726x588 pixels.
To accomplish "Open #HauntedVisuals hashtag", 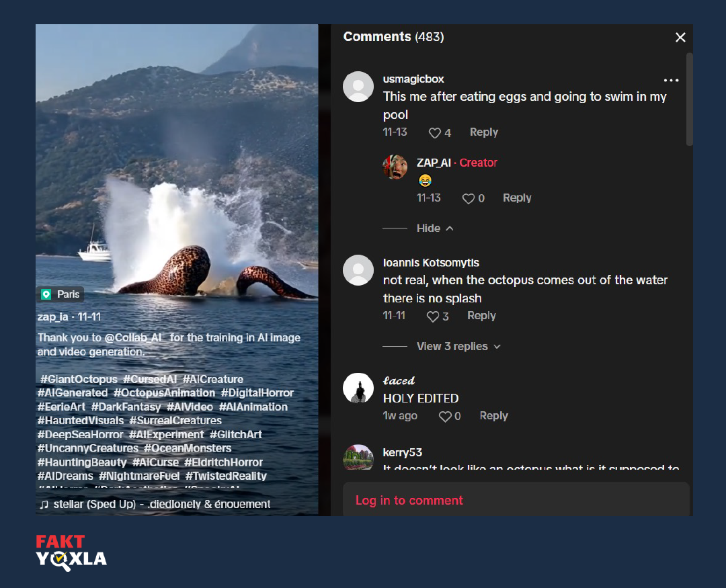I will tap(81, 421).
